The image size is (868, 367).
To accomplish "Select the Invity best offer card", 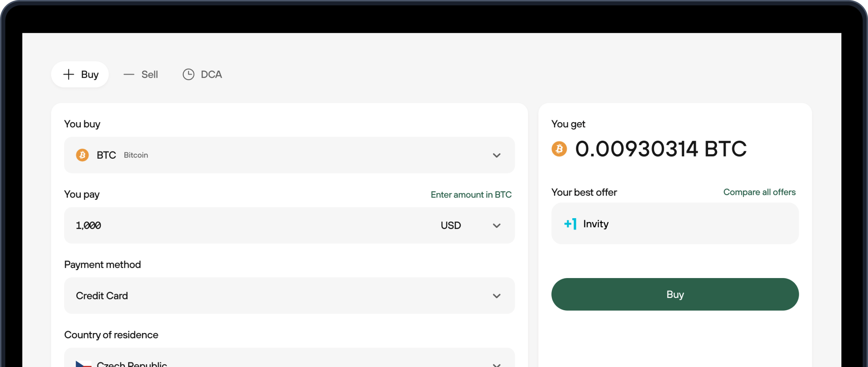I will point(675,223).
